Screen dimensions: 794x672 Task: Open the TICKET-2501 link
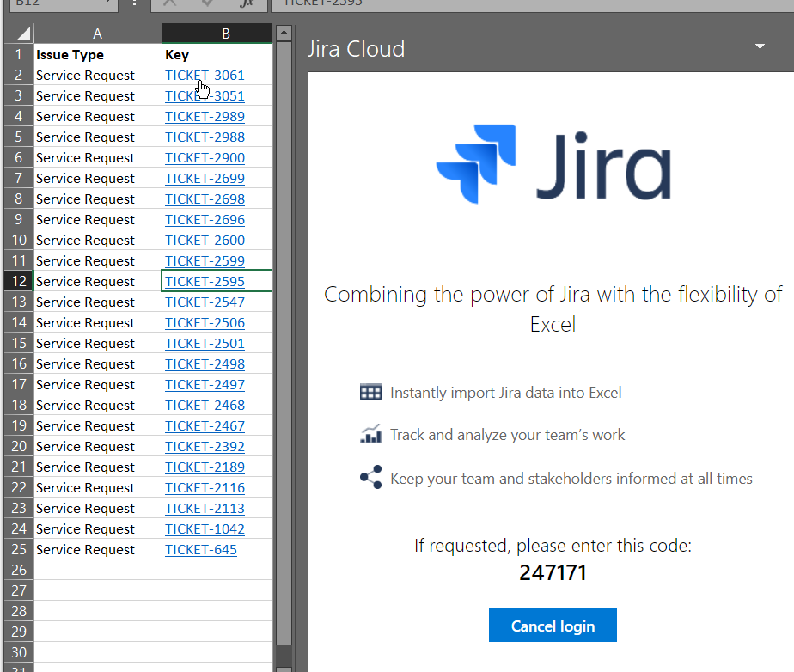pyautogui.click(x=205, y=344)
